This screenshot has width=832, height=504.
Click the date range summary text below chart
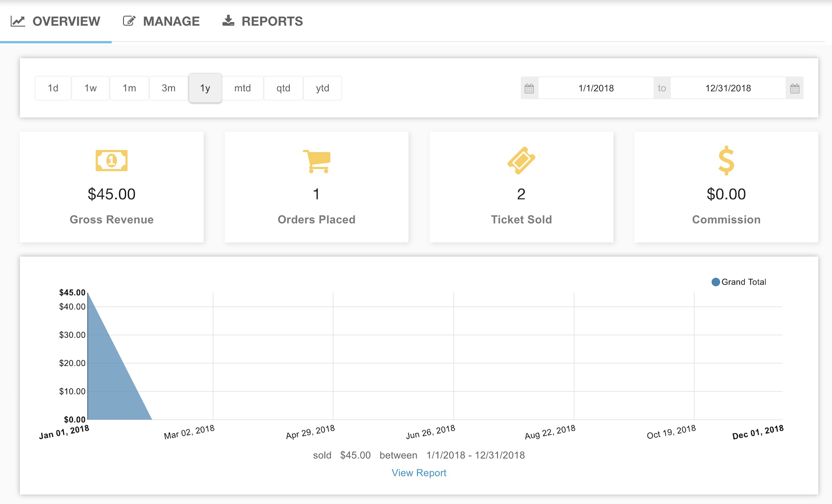[x=419, y=455]
